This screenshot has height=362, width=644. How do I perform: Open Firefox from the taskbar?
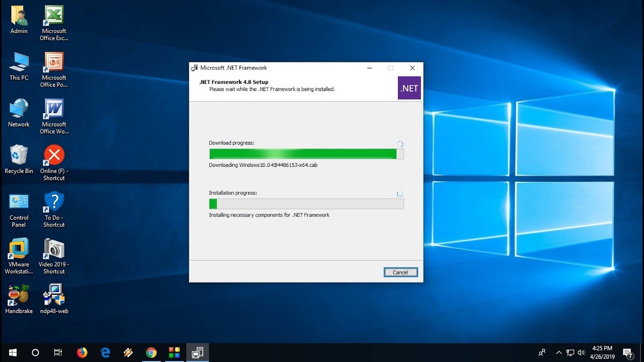pyautogui.click(x=82, y=352)
